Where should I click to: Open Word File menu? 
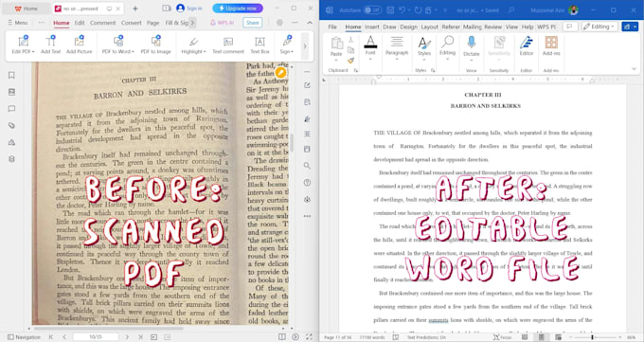(x=332, y=27)
